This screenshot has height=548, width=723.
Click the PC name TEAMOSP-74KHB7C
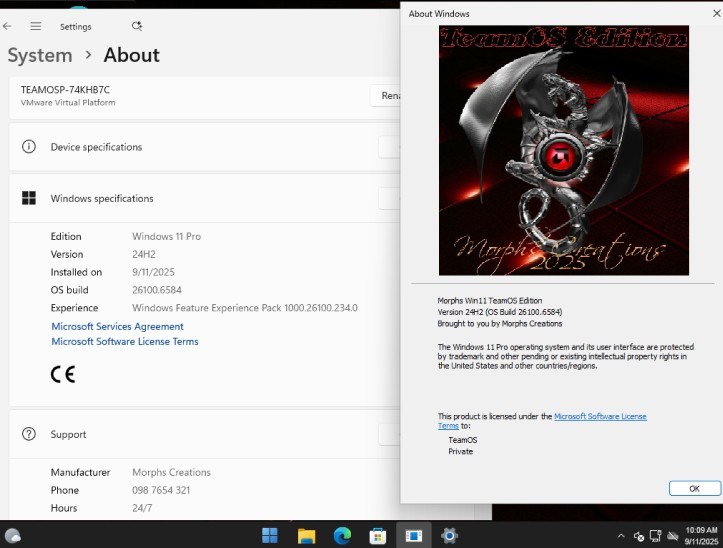65,89
